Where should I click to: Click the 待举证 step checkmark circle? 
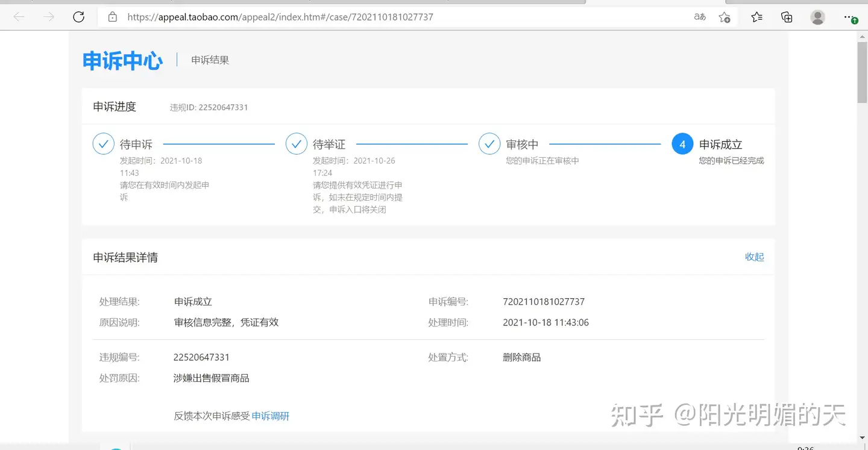pos(297,144)
